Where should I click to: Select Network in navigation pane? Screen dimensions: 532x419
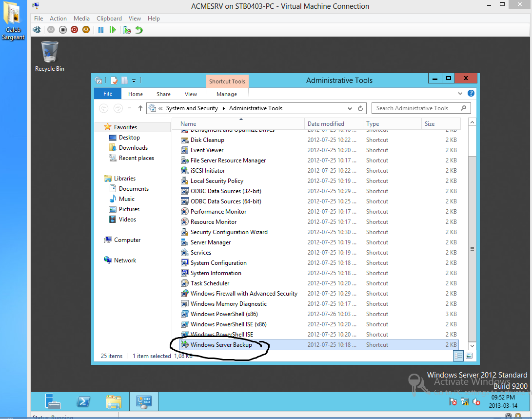125,260
